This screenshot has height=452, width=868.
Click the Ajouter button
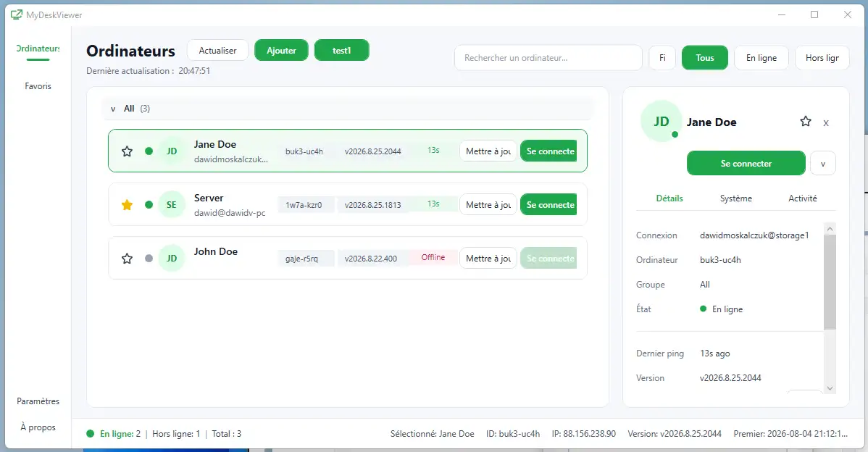281,51
